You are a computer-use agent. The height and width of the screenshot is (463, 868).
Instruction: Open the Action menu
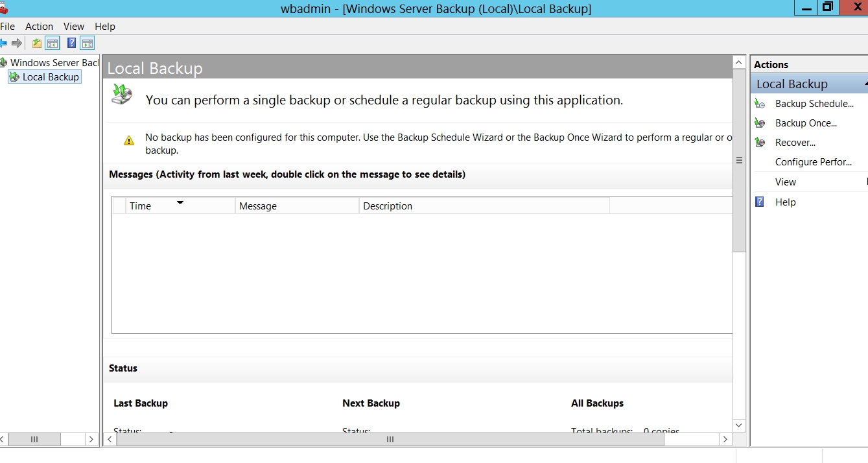tap(40, 27)
